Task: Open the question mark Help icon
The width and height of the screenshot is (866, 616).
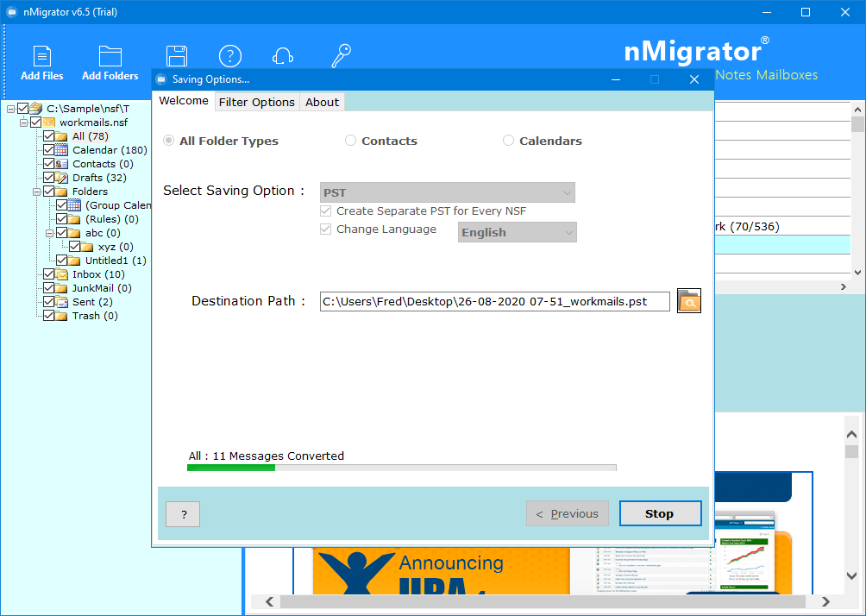Action: [230, 56]
